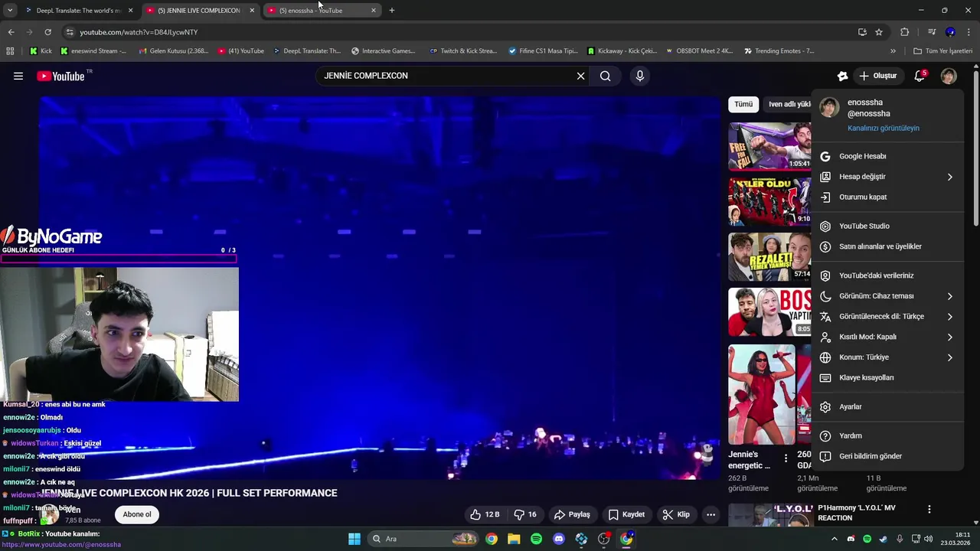This screenshot has height=551, width=980.
Task: Create a clip with Klip button
Action: point(676,514)
